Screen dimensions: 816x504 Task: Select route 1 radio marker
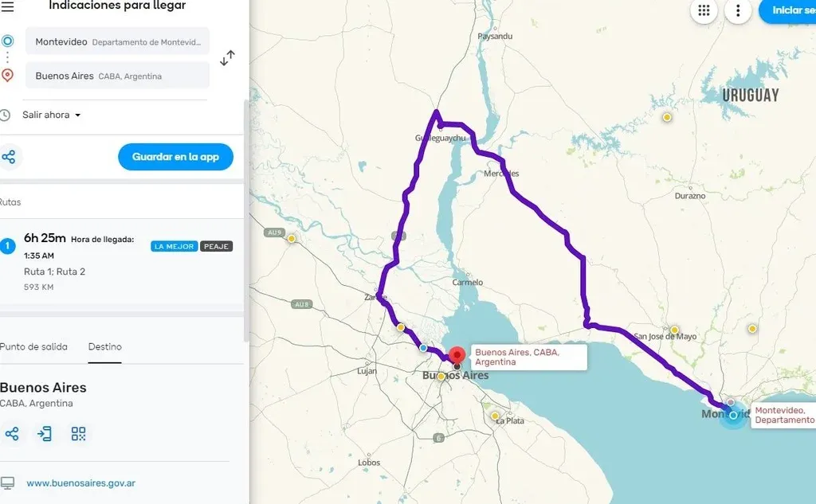tap(7, 245)
